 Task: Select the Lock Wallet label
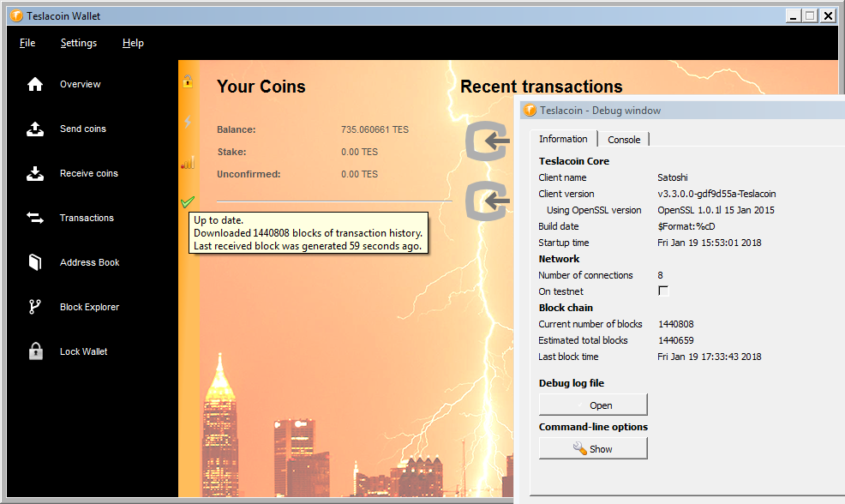(x=83, y=351)
